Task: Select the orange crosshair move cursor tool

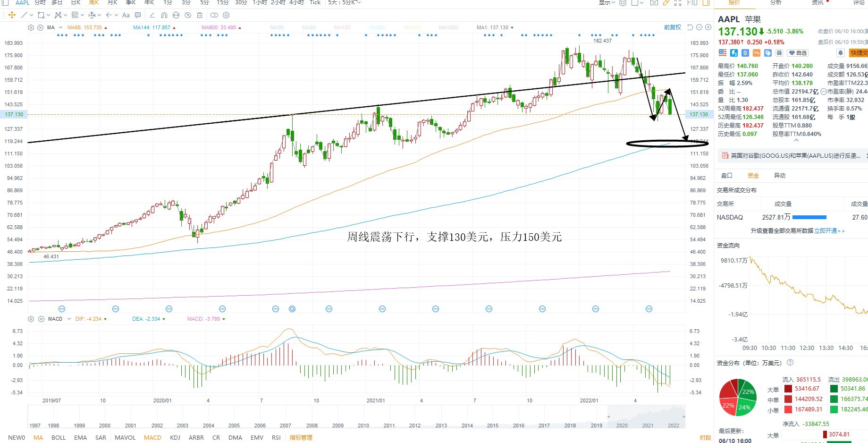Action: [12, 15]
